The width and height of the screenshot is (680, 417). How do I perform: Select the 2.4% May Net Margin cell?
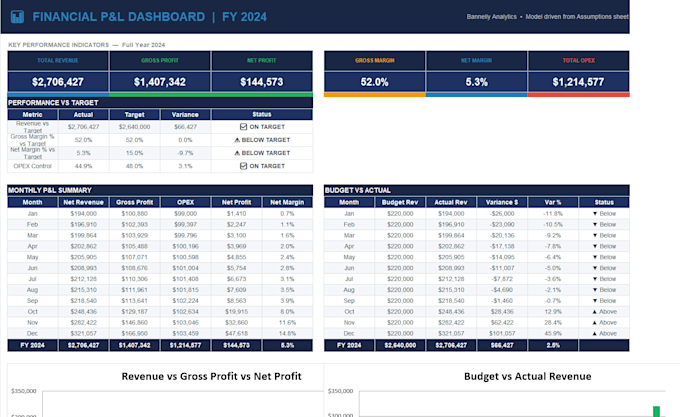tap(287, 257)
